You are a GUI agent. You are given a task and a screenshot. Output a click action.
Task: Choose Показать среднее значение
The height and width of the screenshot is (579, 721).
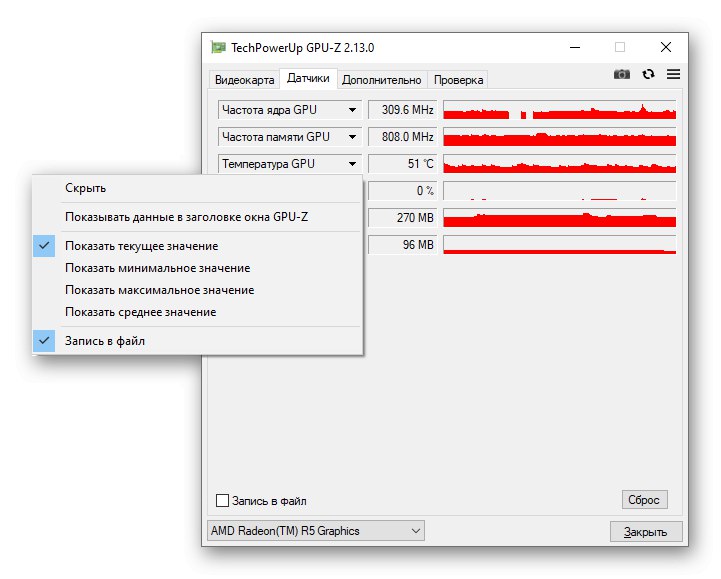(198, 312)
